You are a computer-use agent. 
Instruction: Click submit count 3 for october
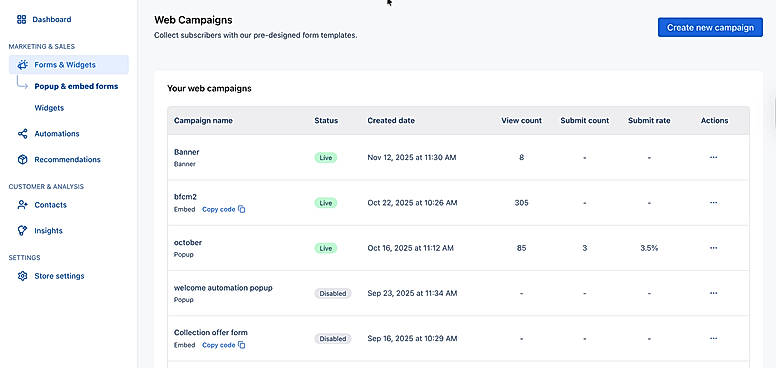[584, 248]
